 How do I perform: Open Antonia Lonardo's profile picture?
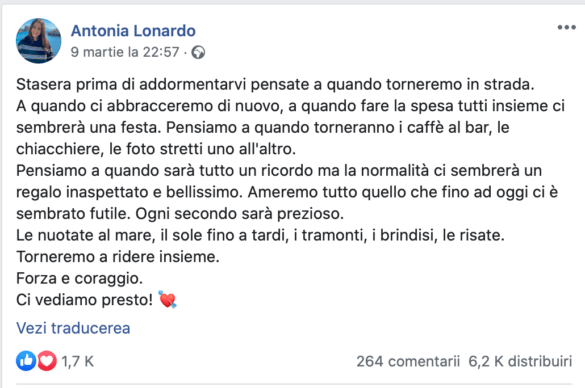(38, 41)
